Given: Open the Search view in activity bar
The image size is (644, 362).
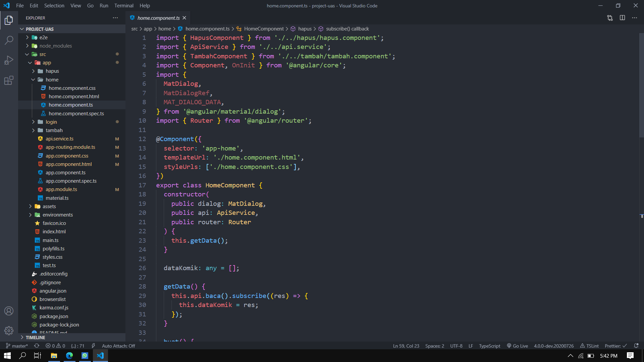Looking at the screenshot, I should click(x=9, y=40).
